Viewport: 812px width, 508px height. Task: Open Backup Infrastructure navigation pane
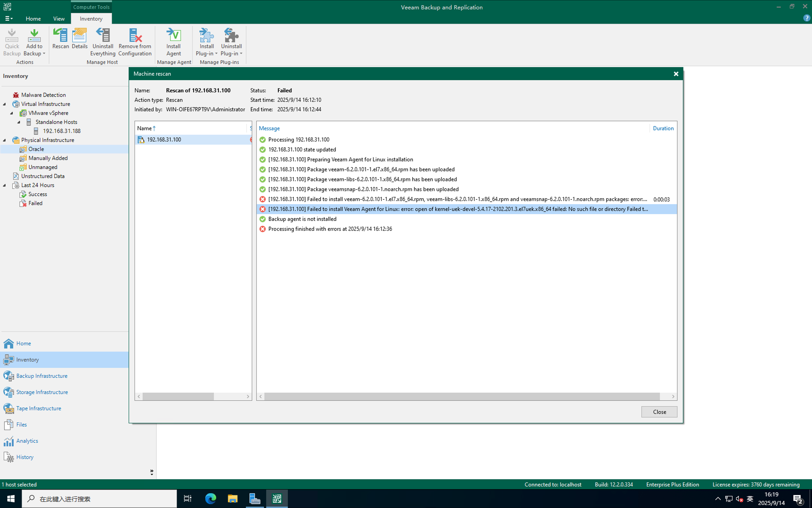pyautogui.click(x=42, y=376)
